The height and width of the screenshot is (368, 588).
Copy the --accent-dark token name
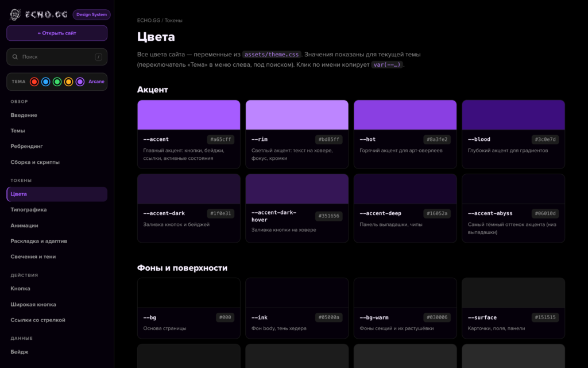tap(164, 213)
